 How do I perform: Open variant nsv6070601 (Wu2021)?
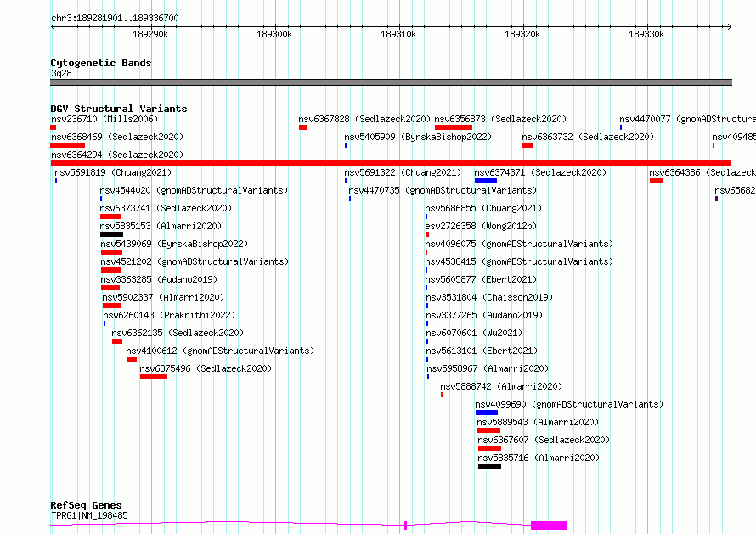pyautogui.click(x=474, y=333)
